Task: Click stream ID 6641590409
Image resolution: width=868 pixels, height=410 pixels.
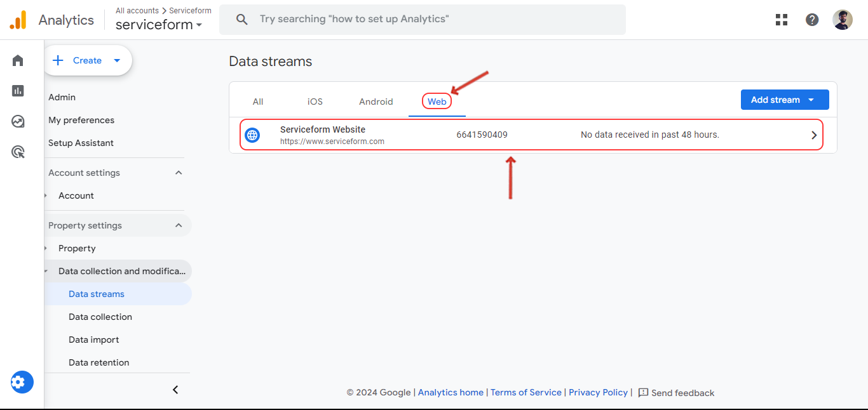Action: point(482,135)
